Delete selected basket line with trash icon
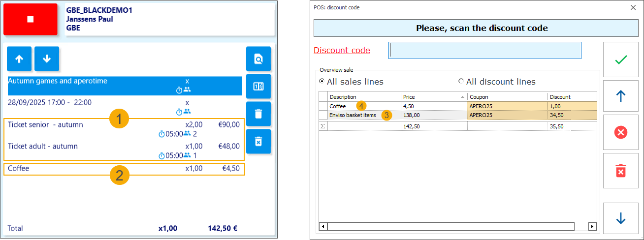 [x=258, y=114]
